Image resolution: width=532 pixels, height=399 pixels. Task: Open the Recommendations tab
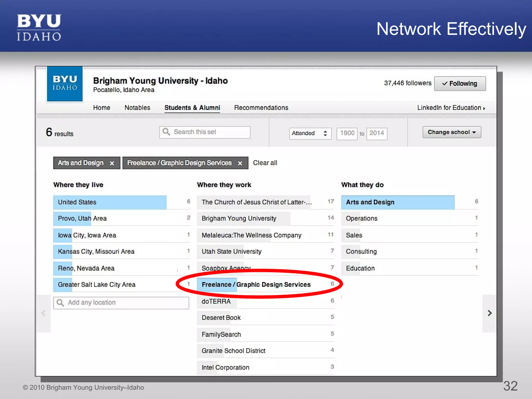(261, 108)
